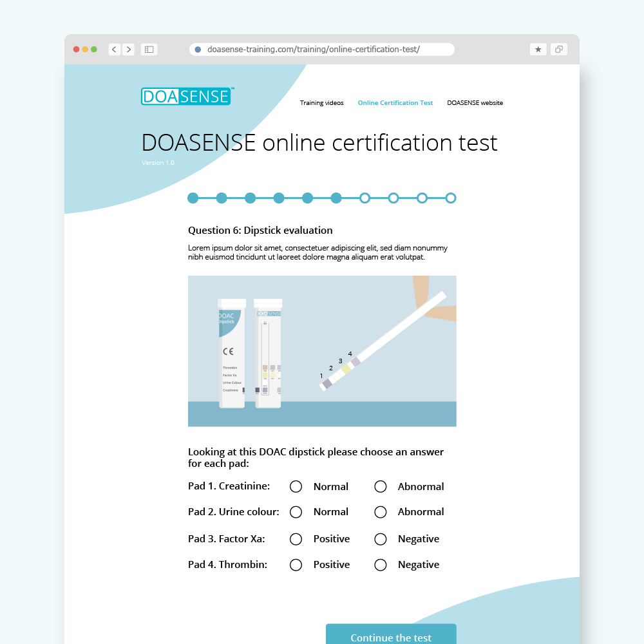Click the seventh unfilled progress dot

[x=365, y=198]
